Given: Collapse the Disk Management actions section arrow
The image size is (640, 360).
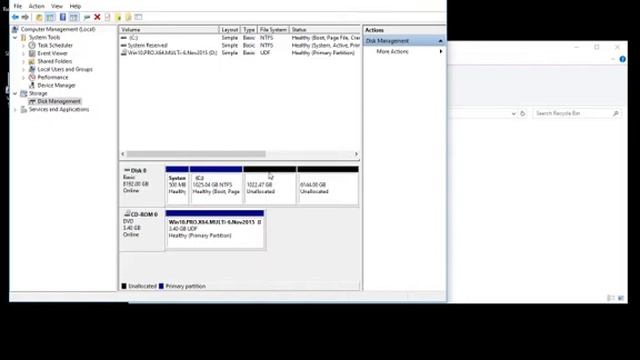Looking at the screenshot, I should coord(440,41).
